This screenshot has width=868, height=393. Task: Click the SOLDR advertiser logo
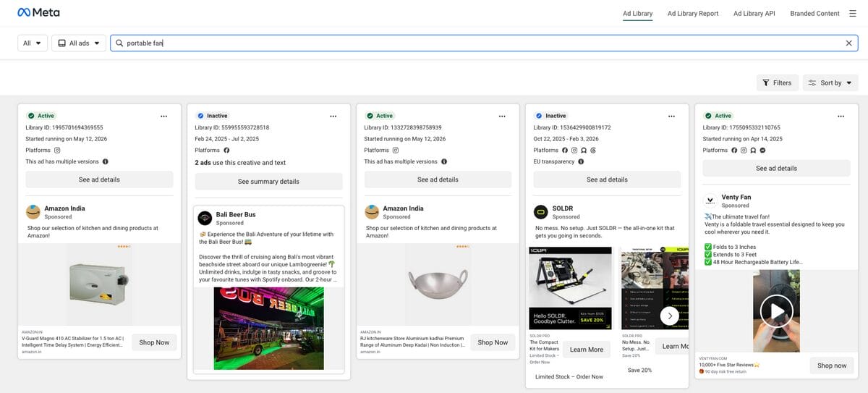click(540, 212)
